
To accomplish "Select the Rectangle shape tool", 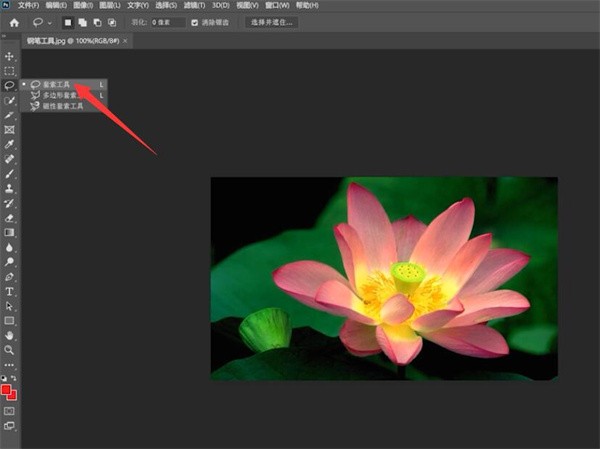I will (x=9, y=321).
